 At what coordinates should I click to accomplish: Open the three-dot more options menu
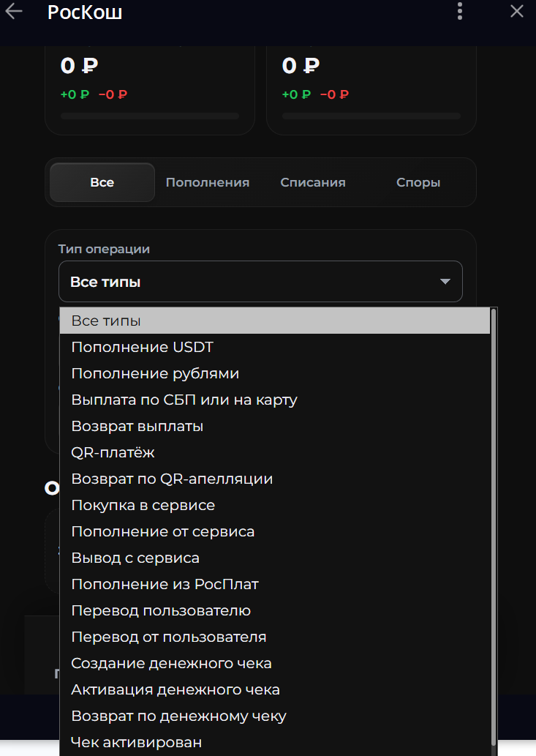click(x=460, y=11)
